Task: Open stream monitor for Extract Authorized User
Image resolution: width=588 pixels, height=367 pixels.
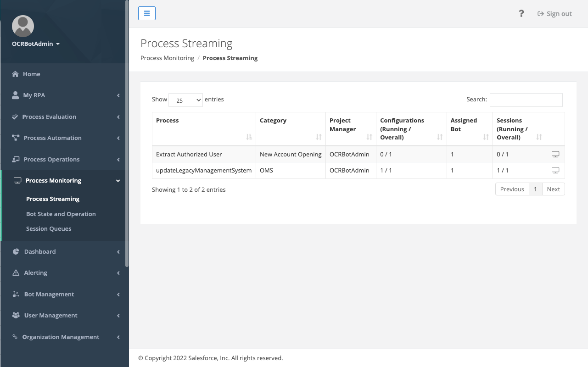Action: pyautogui.click(x=555, y=154)
